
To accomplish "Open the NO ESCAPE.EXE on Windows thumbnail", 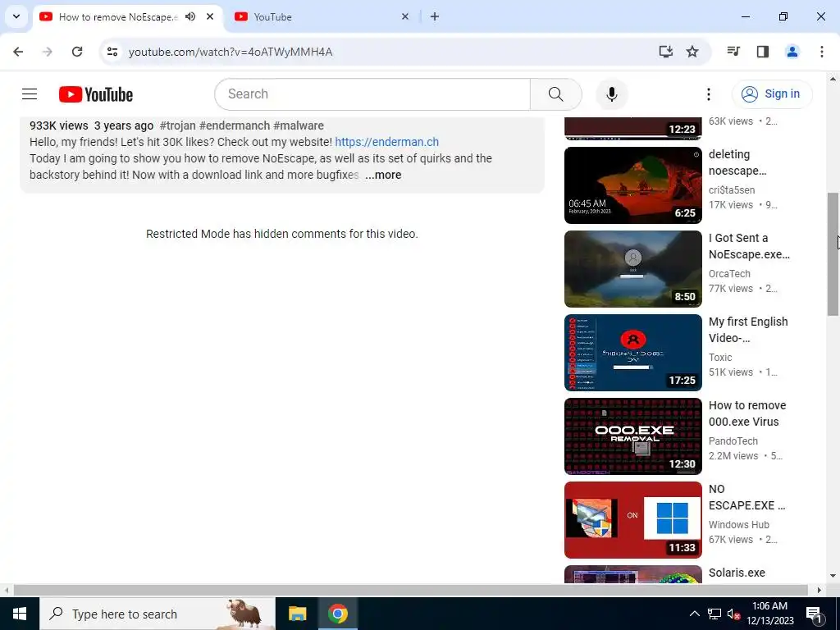I will pos(632,519).
